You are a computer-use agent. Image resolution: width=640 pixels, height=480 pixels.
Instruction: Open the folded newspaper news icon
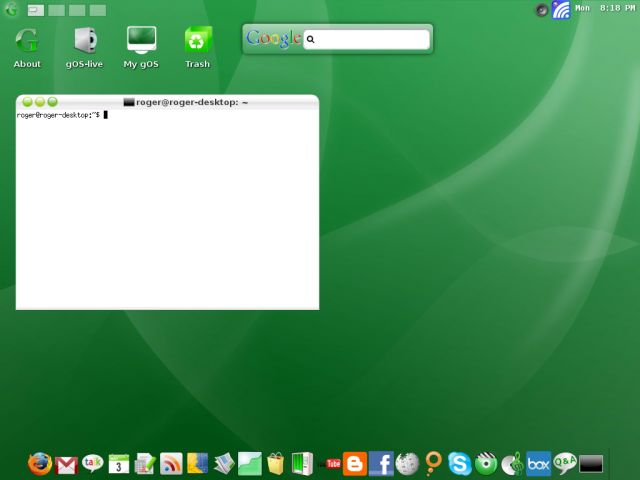[224, 464]
